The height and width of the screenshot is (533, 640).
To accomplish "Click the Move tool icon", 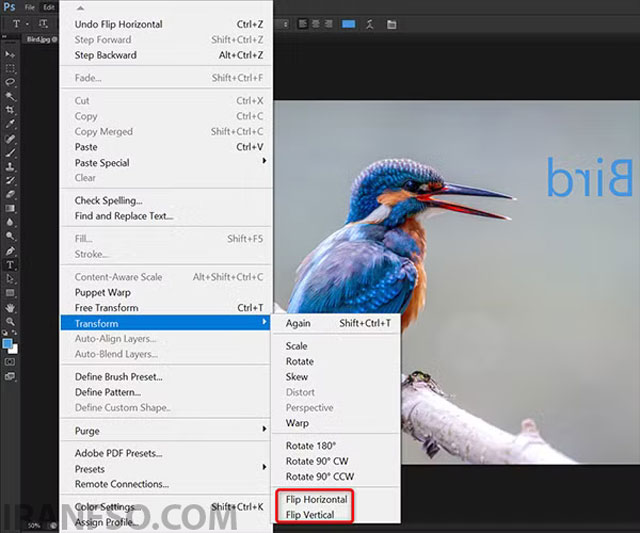I will click(10, 54).
